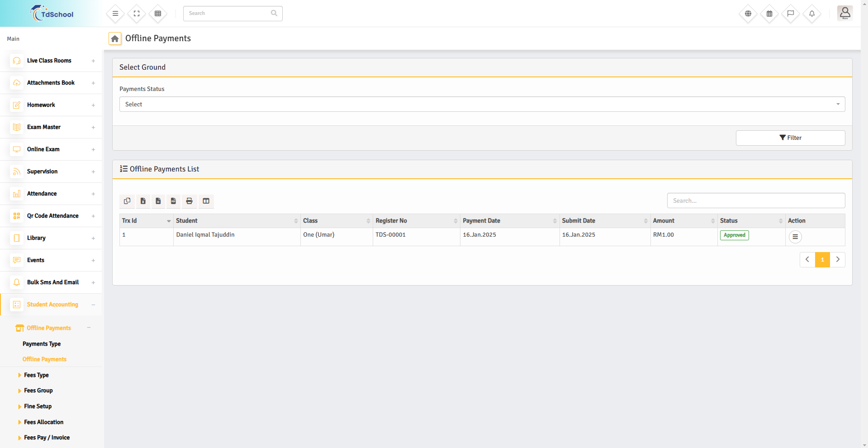Open Payments Type in the sidebar

pos(42,344)
